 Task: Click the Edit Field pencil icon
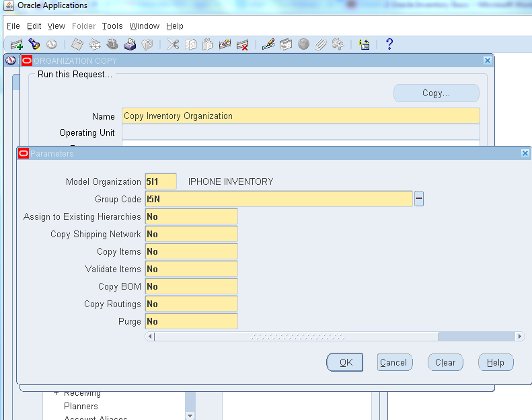tap(268, 44)
